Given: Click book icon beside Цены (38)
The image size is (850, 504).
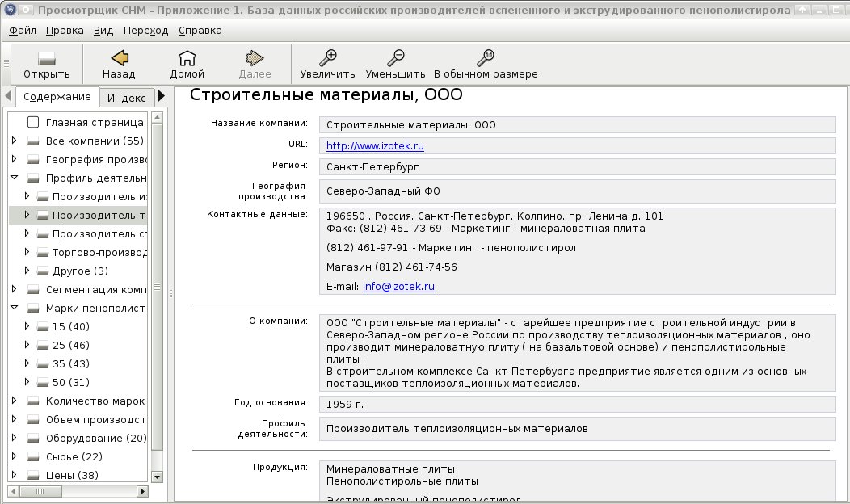Looking at the screenshot, I should click(33, 475).
